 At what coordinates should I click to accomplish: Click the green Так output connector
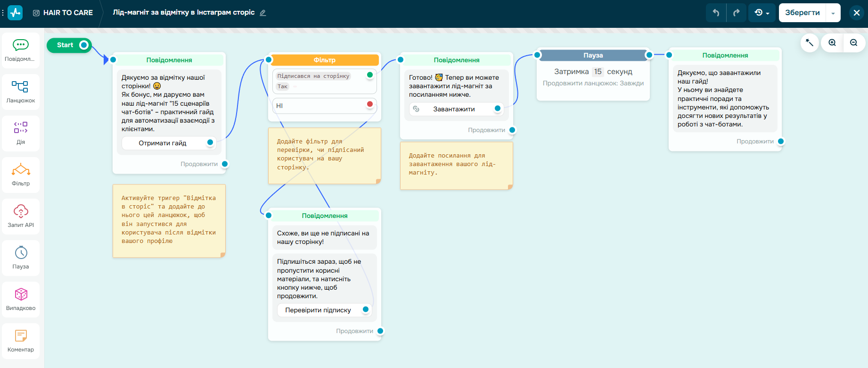click(x=370, y=75)
